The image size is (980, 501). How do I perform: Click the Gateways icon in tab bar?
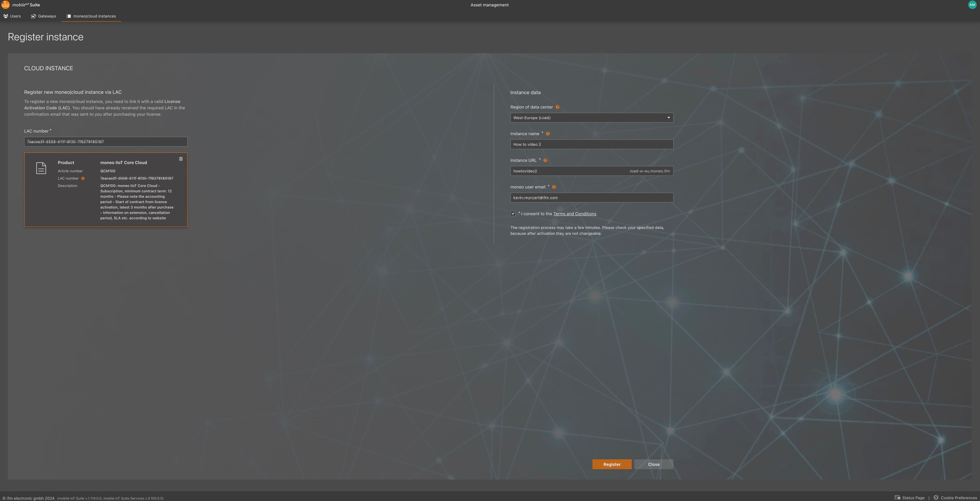tap(34, 16)
